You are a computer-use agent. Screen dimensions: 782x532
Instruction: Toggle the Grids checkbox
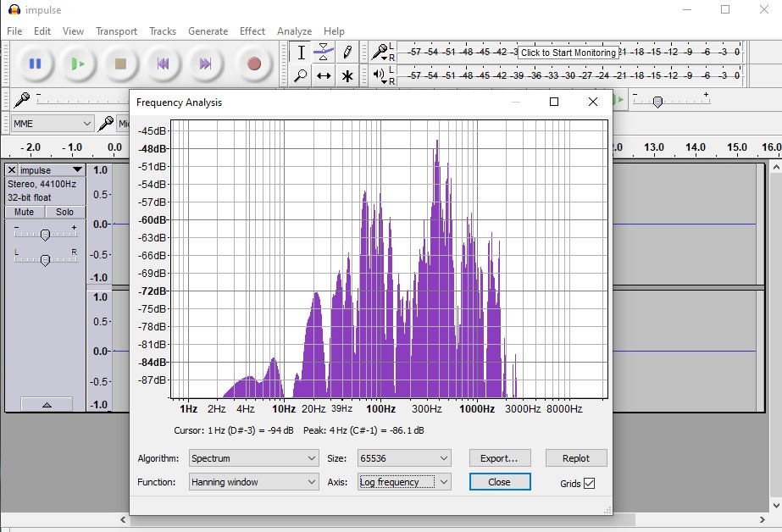589,483
